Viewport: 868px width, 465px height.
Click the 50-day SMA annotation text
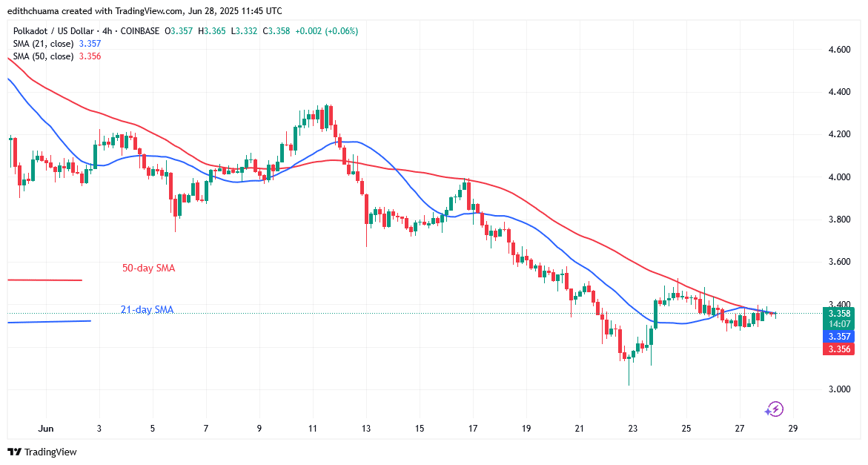pos(148,268)
